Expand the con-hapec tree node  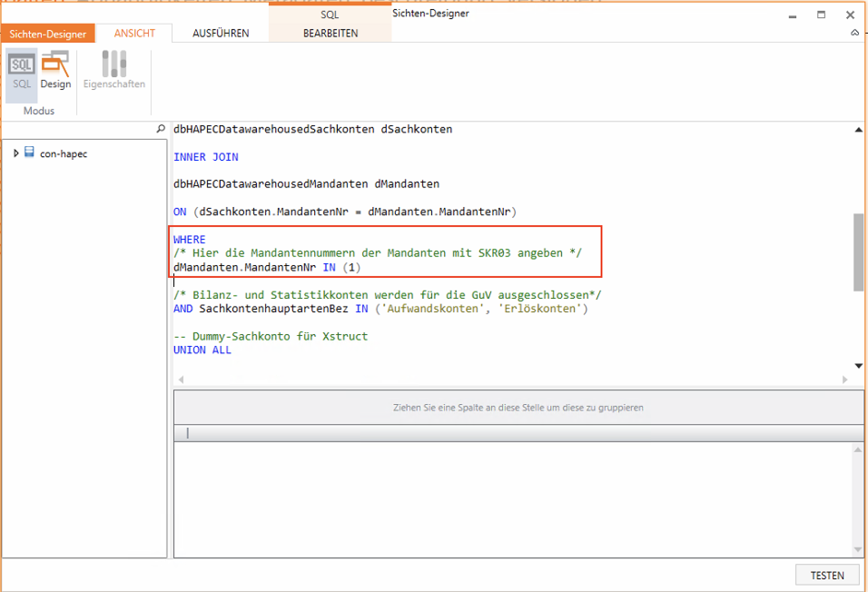16,153
